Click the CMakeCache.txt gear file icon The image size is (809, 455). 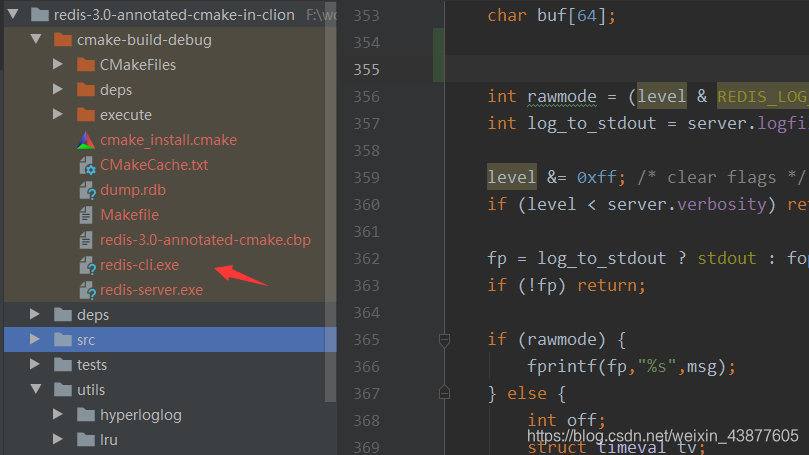pos(87,165)
